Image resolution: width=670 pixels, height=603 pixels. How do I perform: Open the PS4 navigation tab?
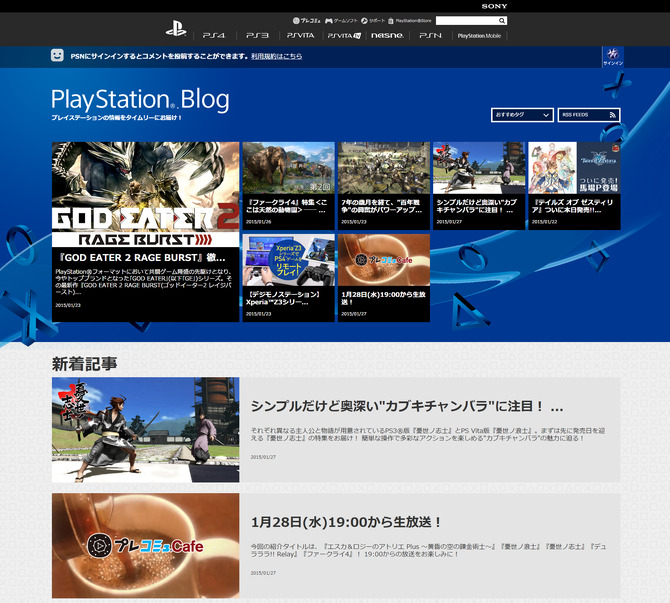click(214, 35)
